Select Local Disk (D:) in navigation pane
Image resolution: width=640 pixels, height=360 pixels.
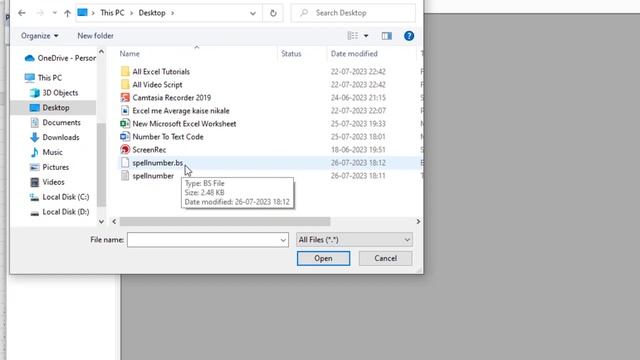59,212
